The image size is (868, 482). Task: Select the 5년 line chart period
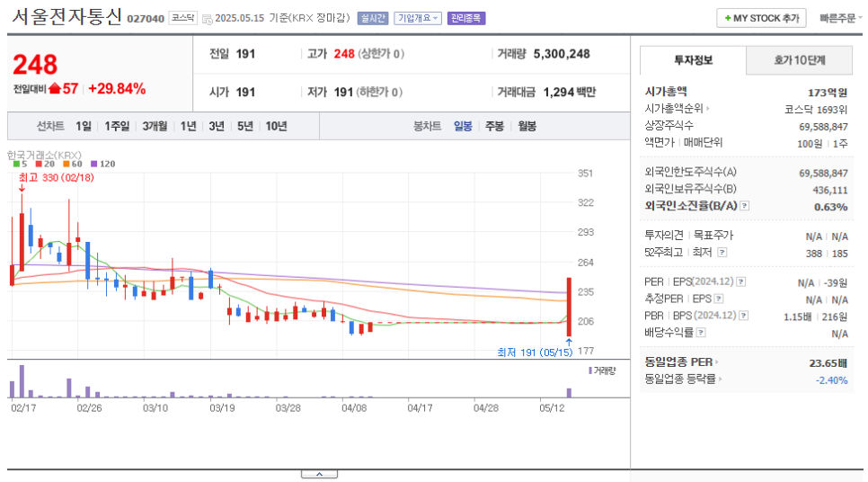coord(244,126)
